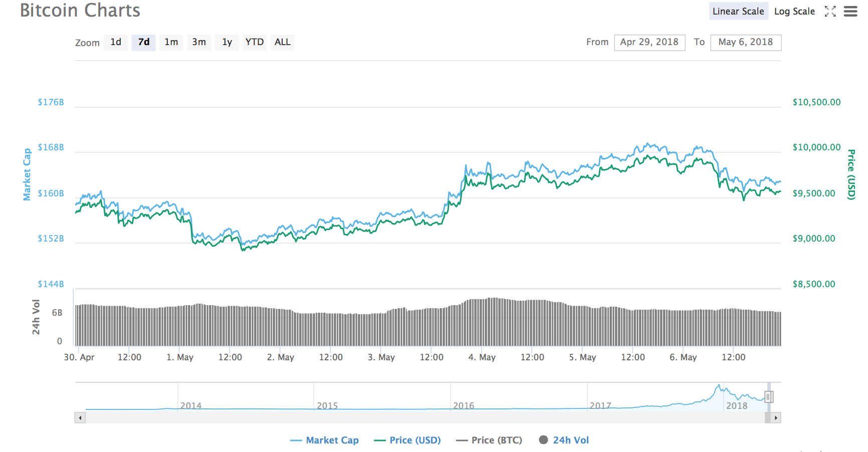
Task: Click the $152B market cap label
Action: [x=51, y=239]
